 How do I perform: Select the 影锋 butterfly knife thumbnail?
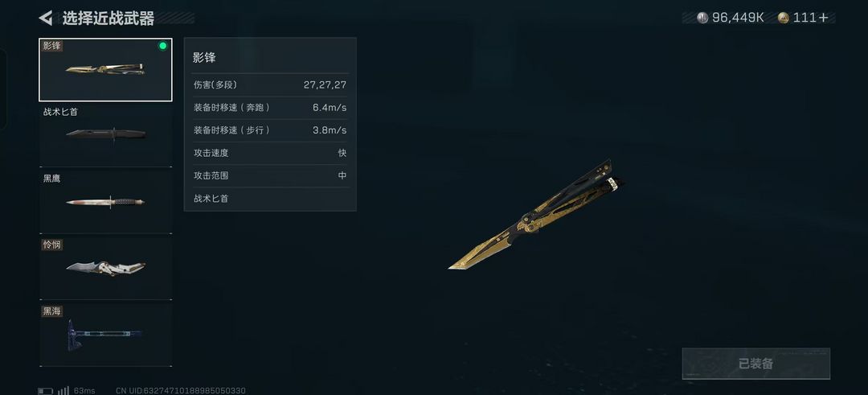pos(105,70)
